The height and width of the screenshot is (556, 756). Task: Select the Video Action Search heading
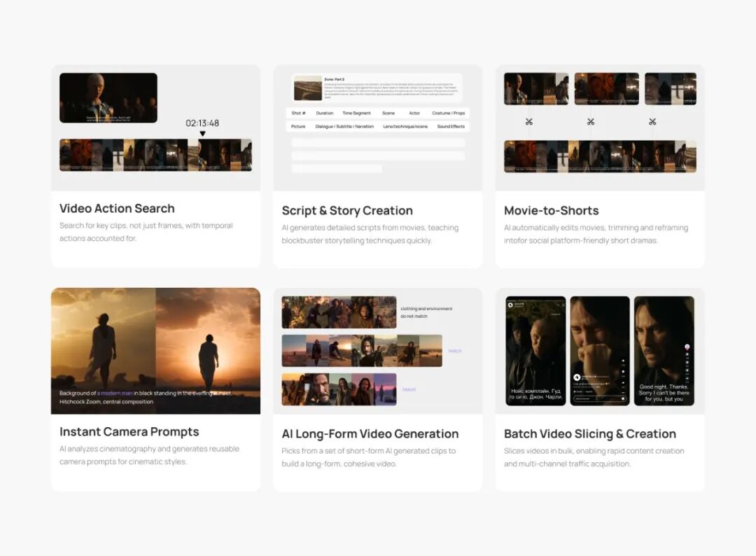117,208
